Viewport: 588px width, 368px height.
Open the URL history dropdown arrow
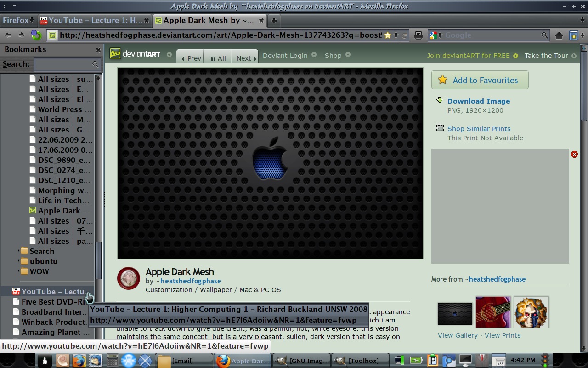click(x=396, y=35)
